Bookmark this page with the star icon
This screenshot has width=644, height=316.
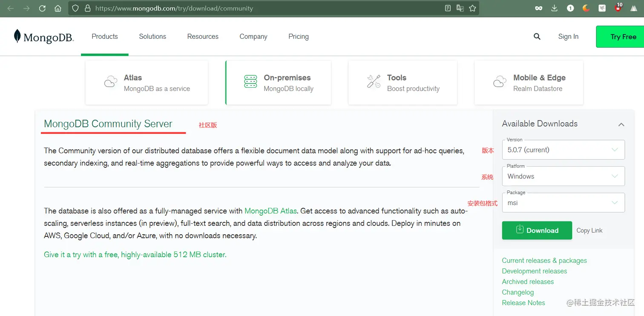click(472, 8)
